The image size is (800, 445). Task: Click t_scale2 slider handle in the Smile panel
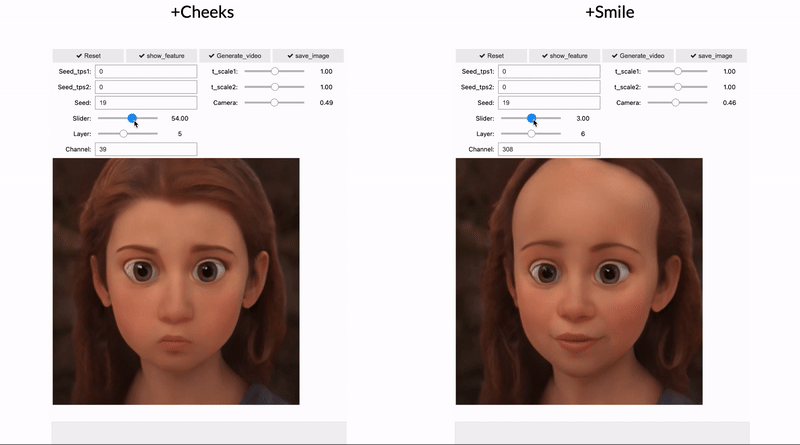678,87
